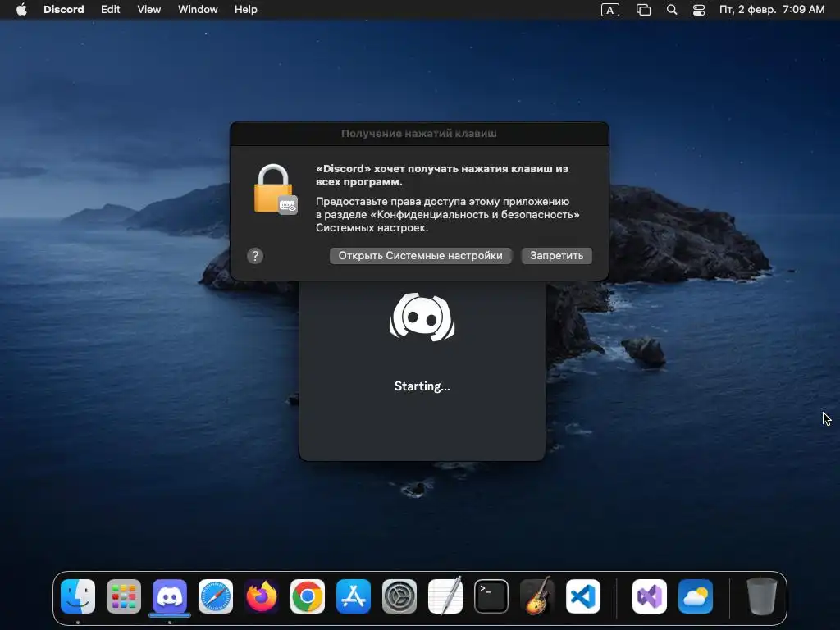
Task: Click the keyboard input source indicator
Action: tap(610, 10)
